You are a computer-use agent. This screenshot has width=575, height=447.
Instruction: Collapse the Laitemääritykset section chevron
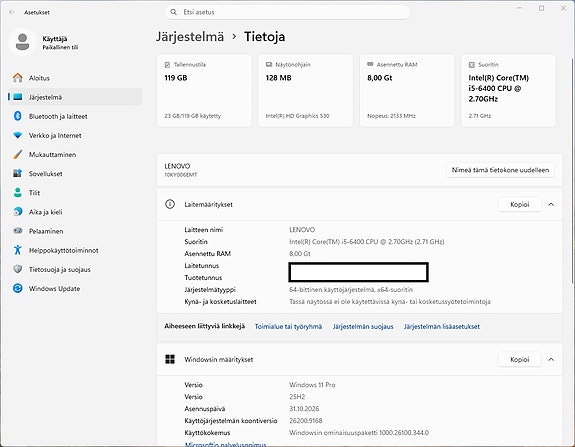[551, 205]
